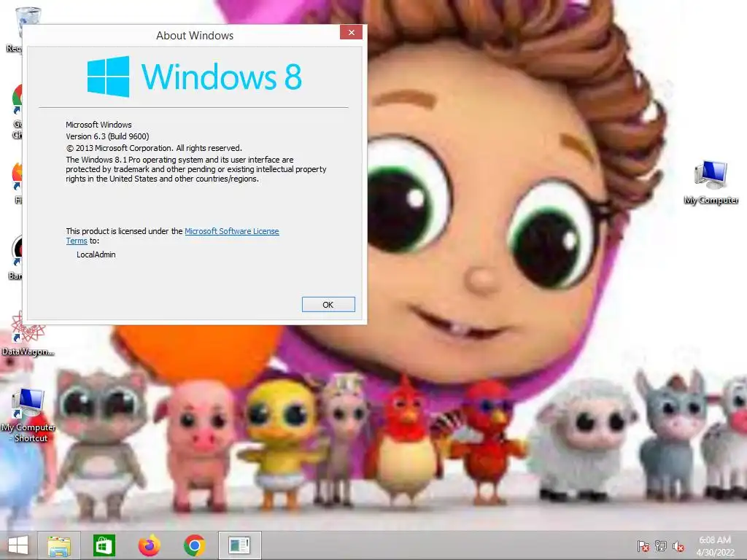Click the Windows 8 logo banner
This screenshot has height=560, width=747.
point(194,77)
